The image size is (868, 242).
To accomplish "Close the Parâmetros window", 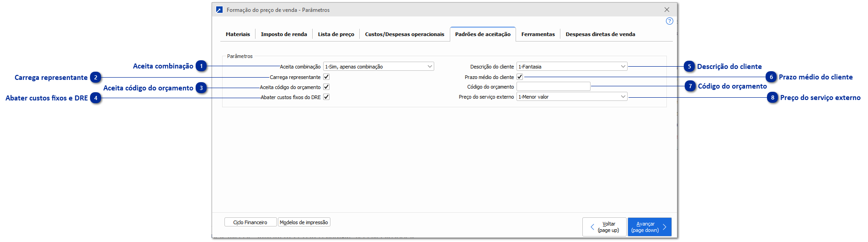I will [x=667, y=10].
